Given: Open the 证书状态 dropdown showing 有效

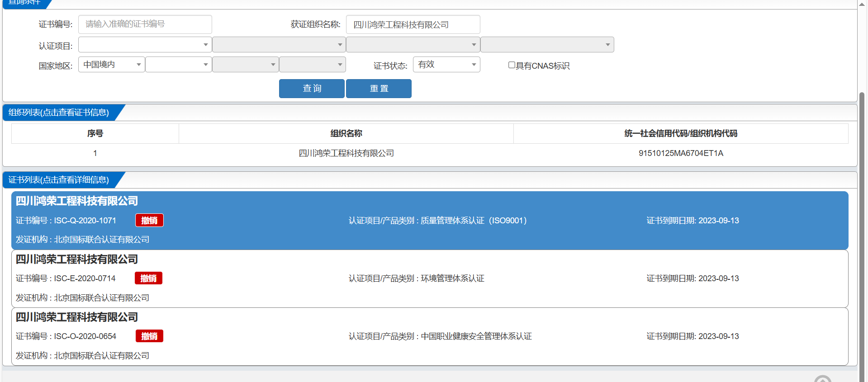Looking at the screenshot, I should click(446, 65).
